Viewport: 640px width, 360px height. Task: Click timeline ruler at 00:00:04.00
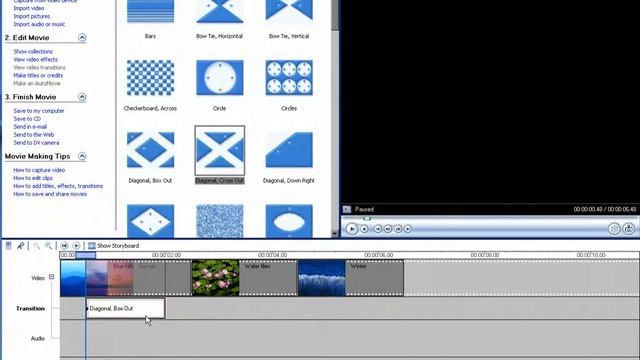tap(272, 255)
